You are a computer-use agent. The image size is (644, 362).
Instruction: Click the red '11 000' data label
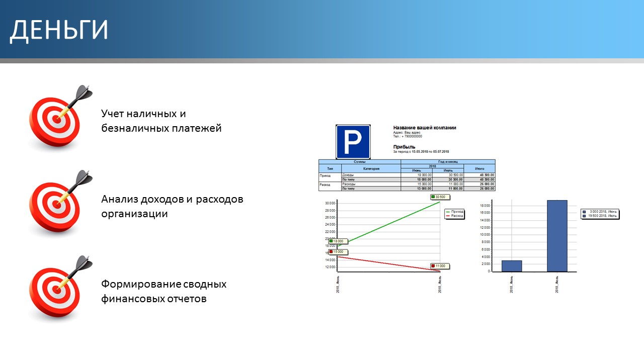tap(440, 266)
